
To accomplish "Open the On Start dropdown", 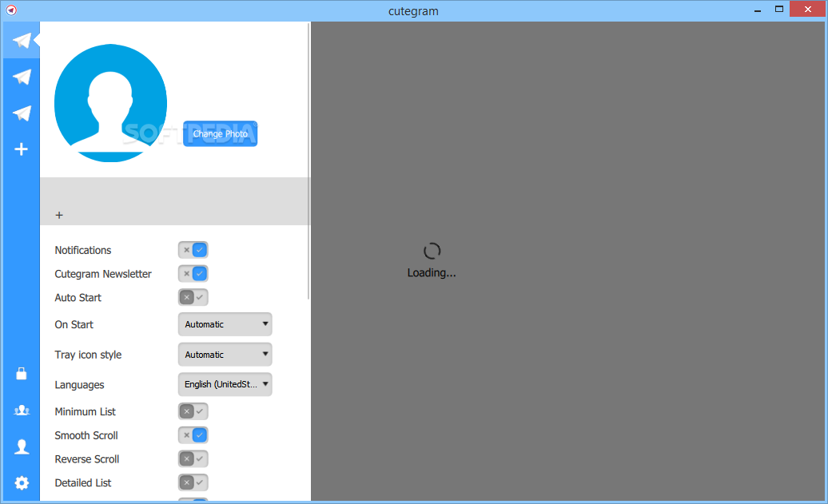I will coord(225,324).
